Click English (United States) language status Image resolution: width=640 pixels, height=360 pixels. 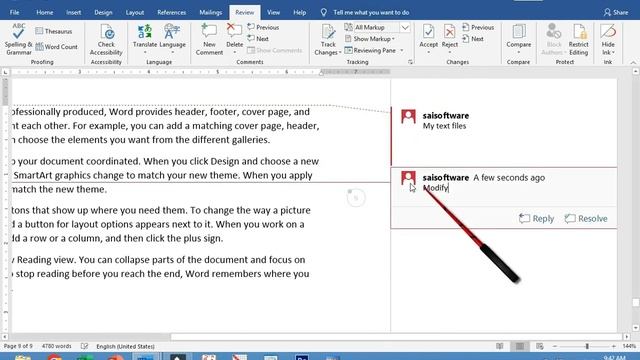coord(125,346)
